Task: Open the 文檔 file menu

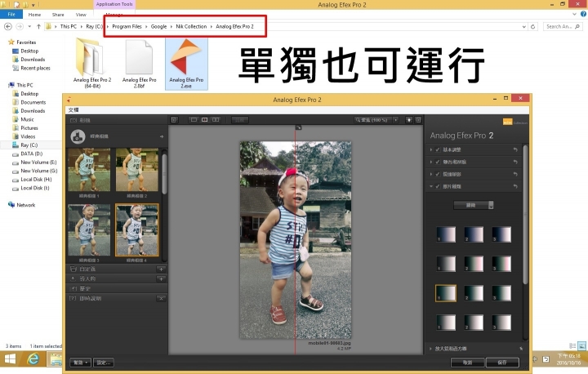Action: 73,110
